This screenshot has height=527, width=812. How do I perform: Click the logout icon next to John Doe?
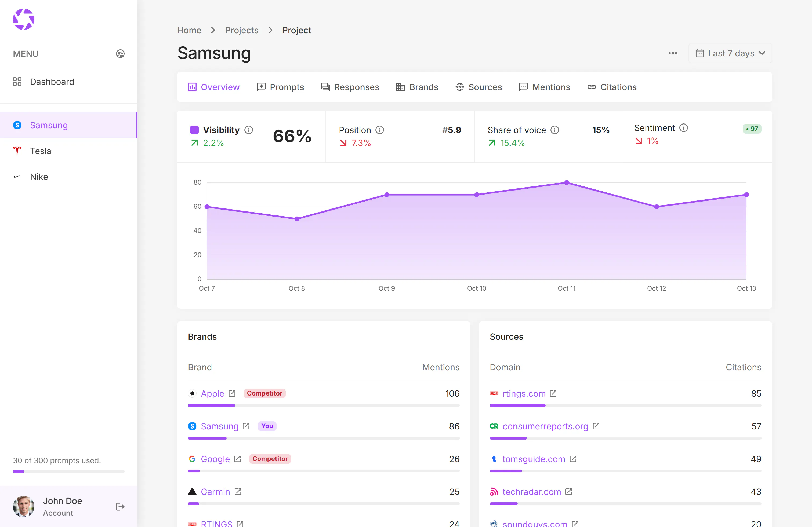(120, 507)
